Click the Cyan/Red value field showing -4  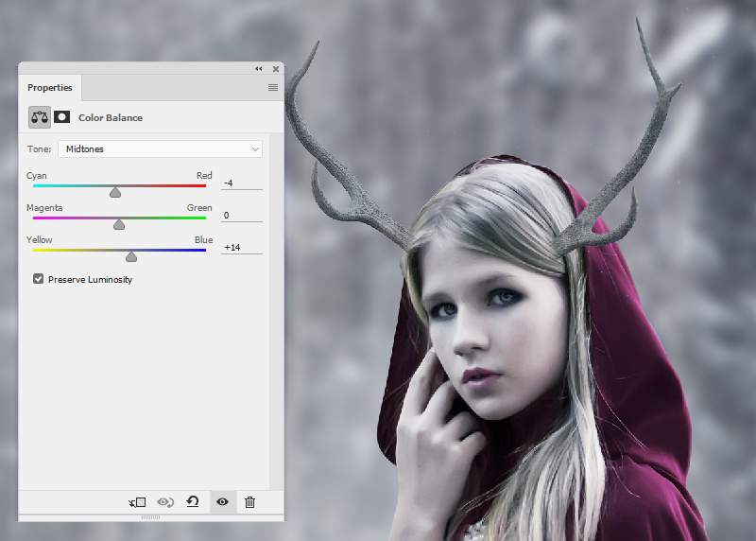pos(241,183)
